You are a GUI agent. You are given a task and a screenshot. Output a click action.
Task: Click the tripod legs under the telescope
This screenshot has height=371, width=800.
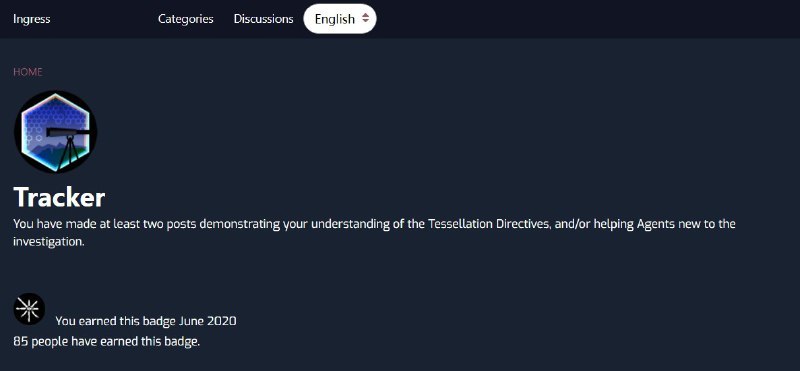point(67,154)
